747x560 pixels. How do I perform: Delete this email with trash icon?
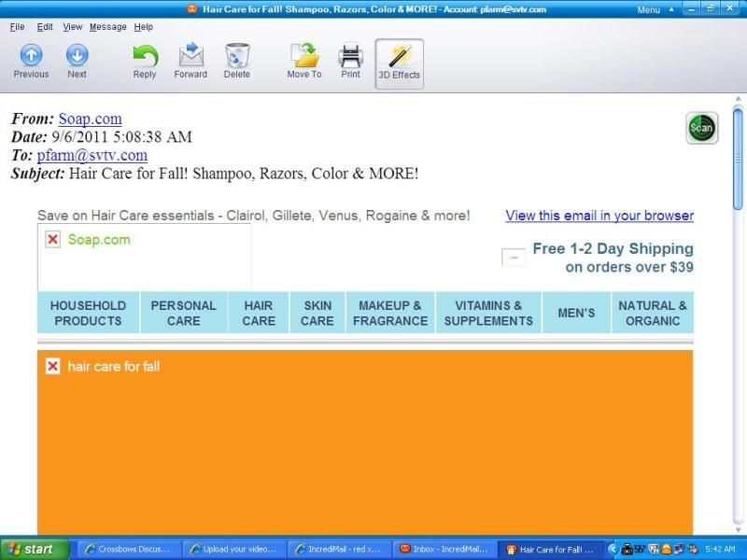[237, 62]
